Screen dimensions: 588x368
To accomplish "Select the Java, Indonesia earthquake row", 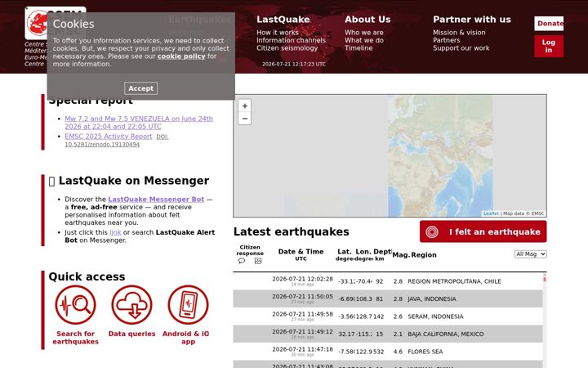I will 388,299.
